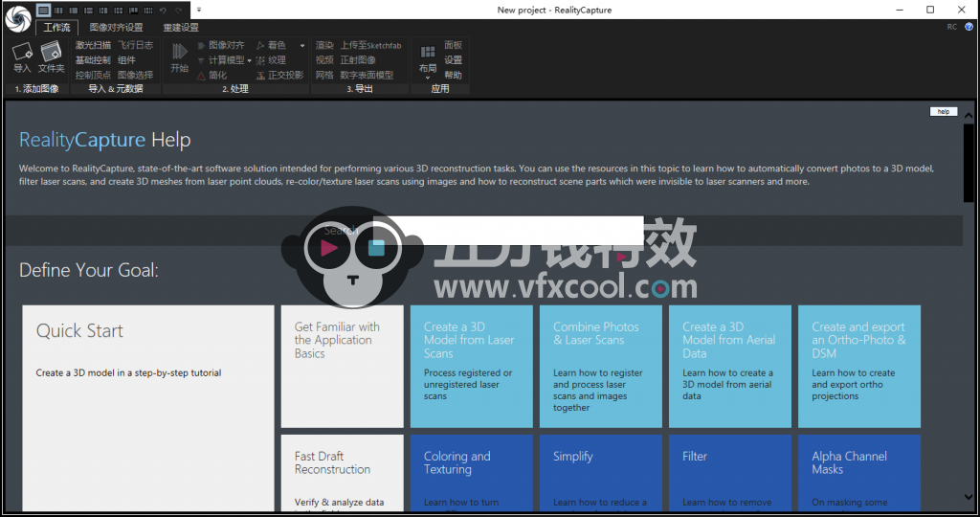The height and width of the screenshot is (517, 980).
Task: Run Ortho Projection (正交投影) tool
Action: click(280, 75)
